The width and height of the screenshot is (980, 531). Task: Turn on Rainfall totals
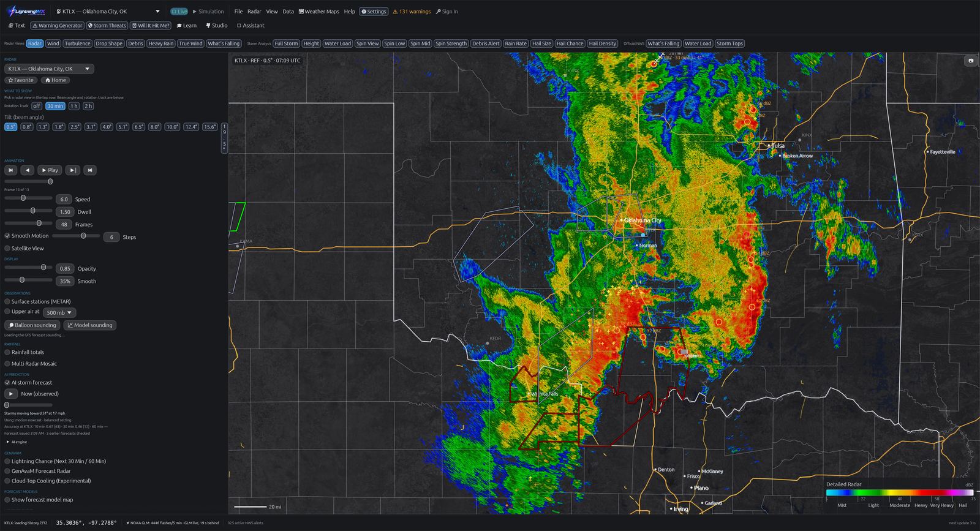(x=7, y=353)
